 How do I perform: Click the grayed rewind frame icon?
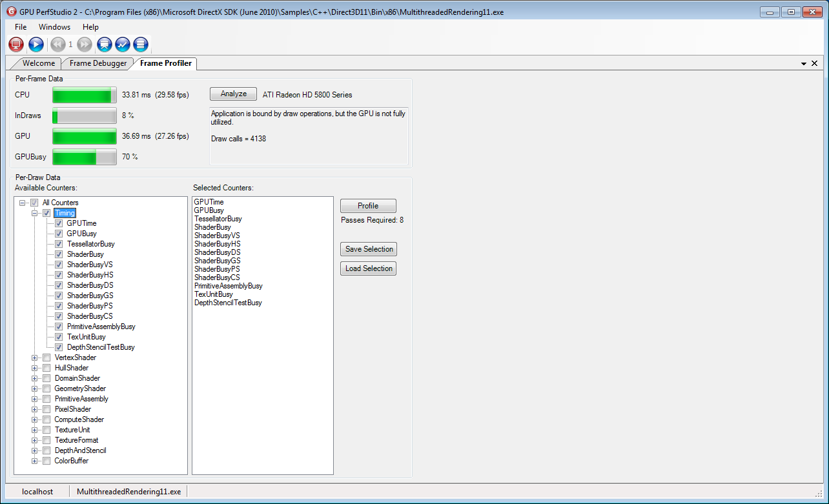point(57,44)
